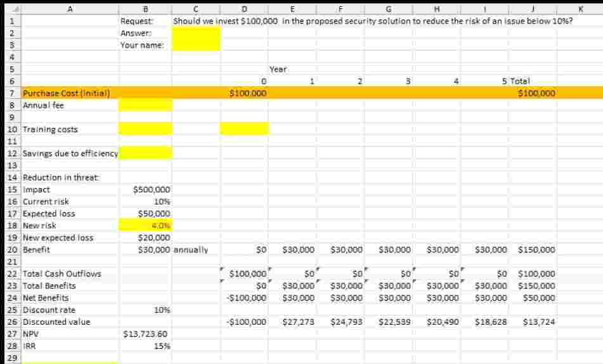This screenshot has height=364, width=603.
Task: Click the Savings due to efficiency label
Action: coord(70,153)
